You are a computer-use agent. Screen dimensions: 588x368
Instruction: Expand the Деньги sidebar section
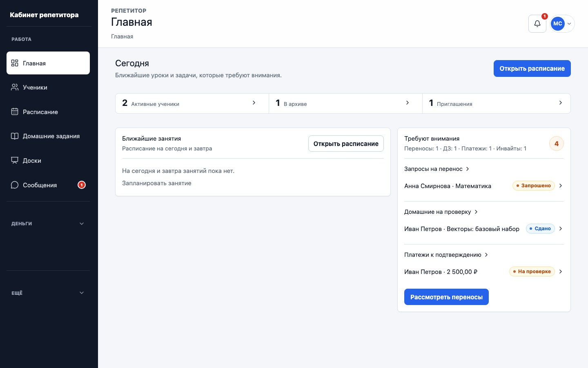coord(48,224)
